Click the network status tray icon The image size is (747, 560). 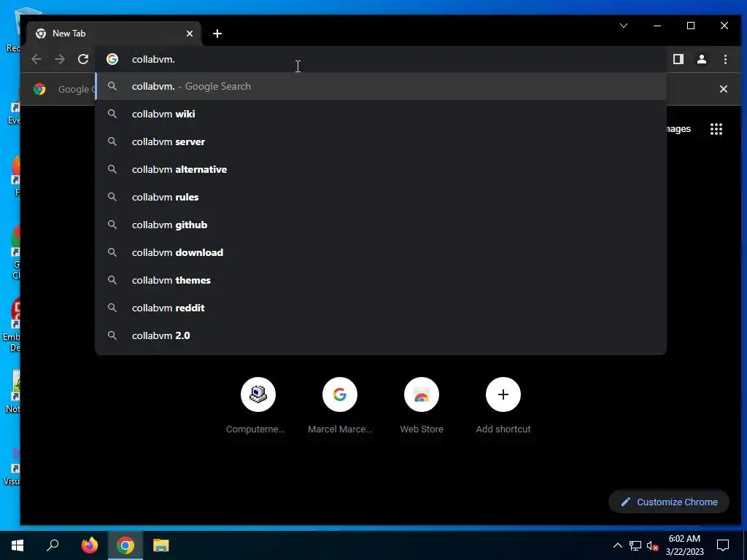(x=635, y=545)
